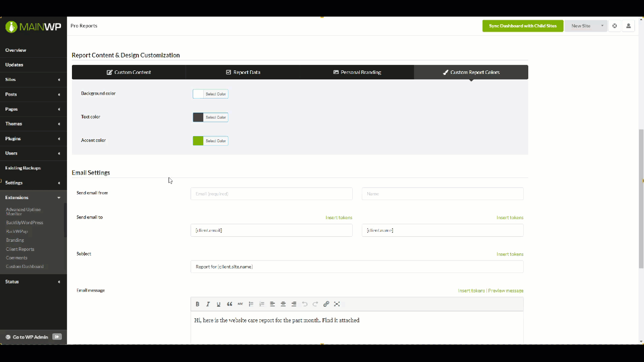Open the help icon in the top bar
This screenshot has height=362, width=644.
point(614,26)
